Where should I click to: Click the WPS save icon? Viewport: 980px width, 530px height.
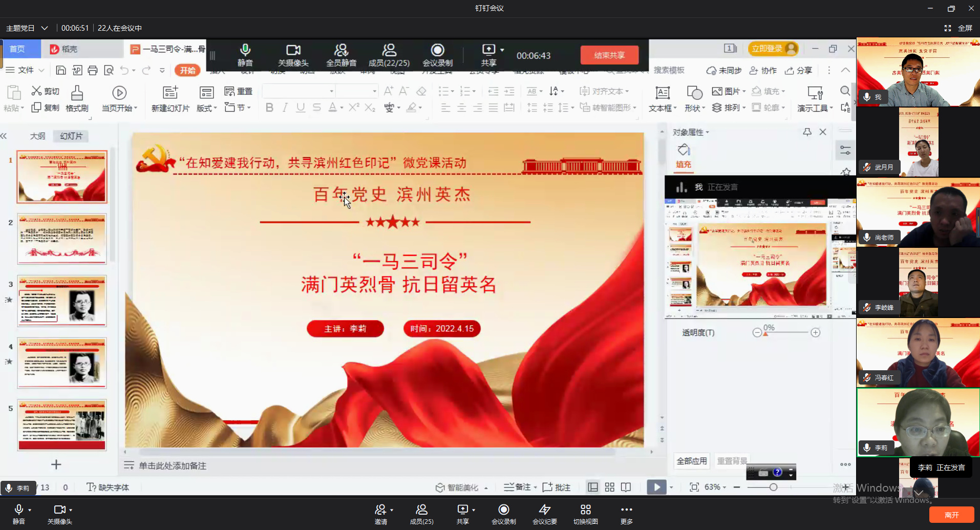(60, 70)
